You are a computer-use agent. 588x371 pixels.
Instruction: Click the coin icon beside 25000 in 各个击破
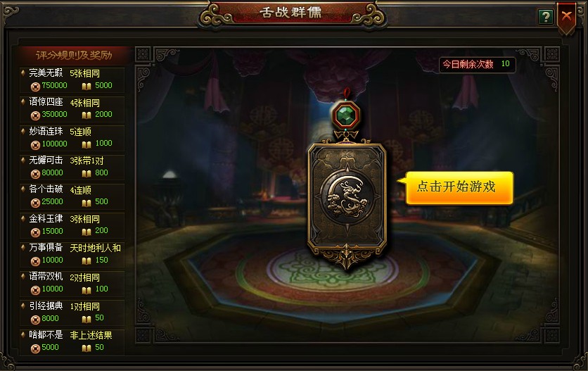tap(35, 203)
